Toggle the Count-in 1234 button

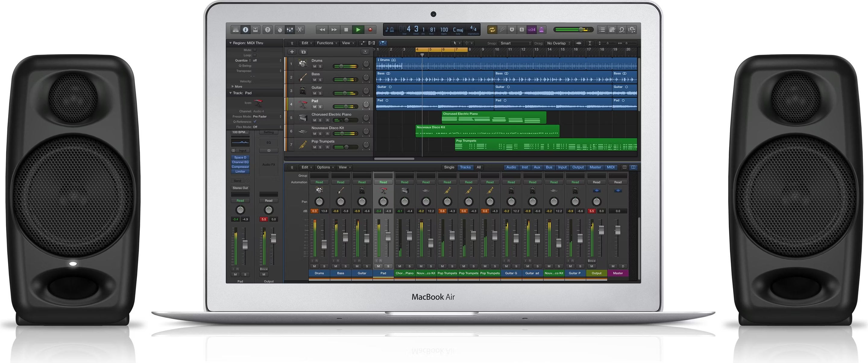tap(531, 30)
